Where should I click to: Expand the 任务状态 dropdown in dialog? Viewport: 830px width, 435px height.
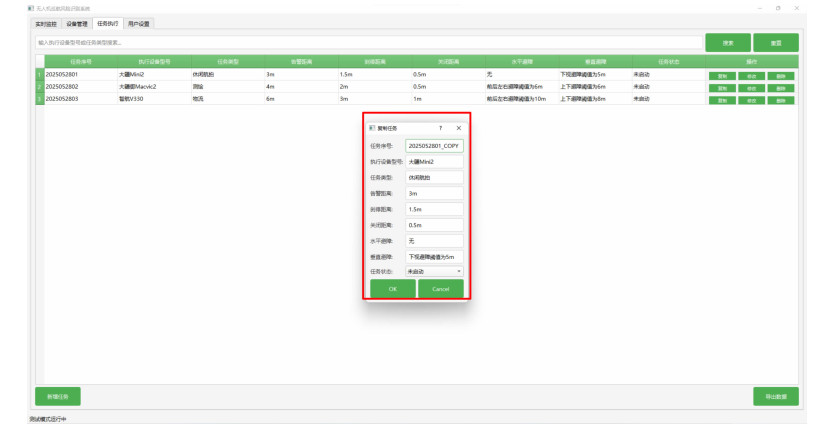[x=434, y=271]
